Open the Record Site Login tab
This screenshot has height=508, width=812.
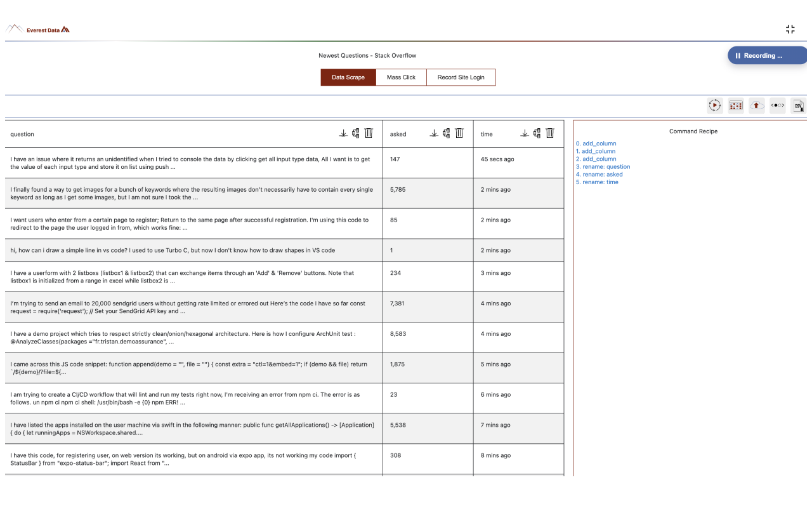461,77
